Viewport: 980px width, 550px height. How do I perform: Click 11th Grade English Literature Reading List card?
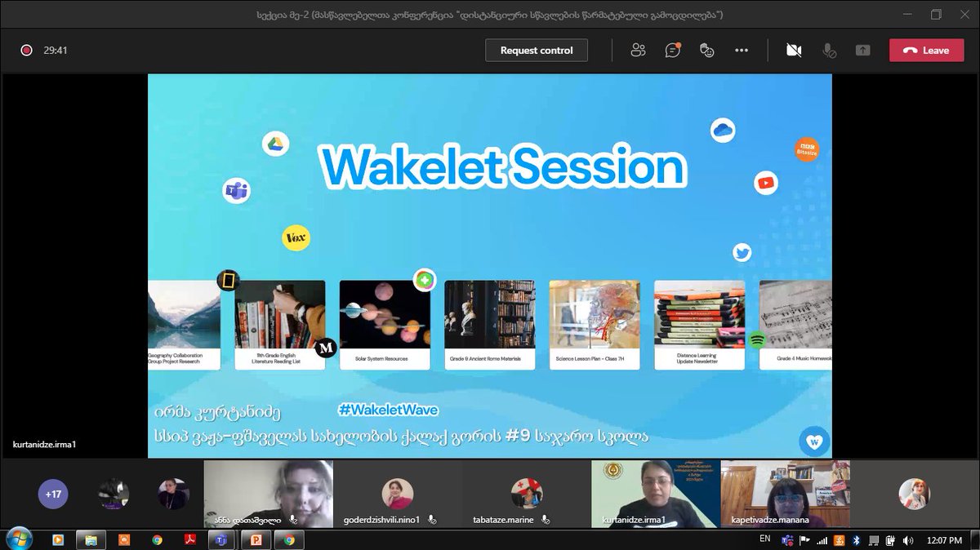[280, 325]
